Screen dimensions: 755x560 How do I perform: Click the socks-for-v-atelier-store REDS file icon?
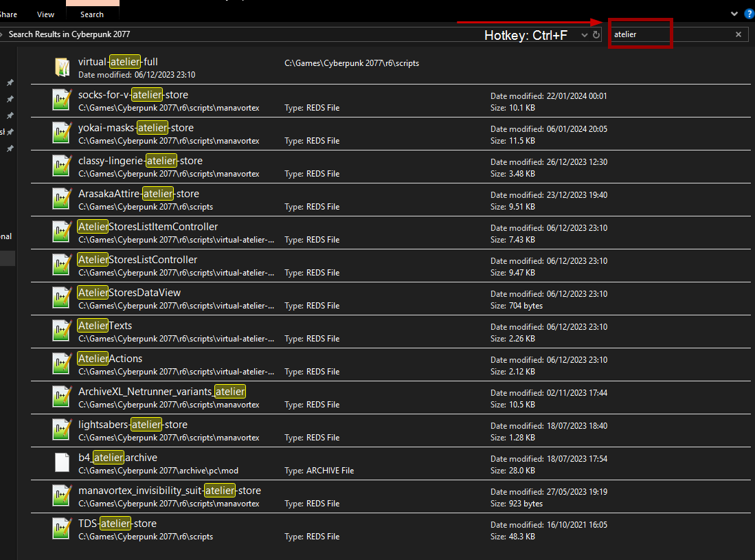[63, 100]
